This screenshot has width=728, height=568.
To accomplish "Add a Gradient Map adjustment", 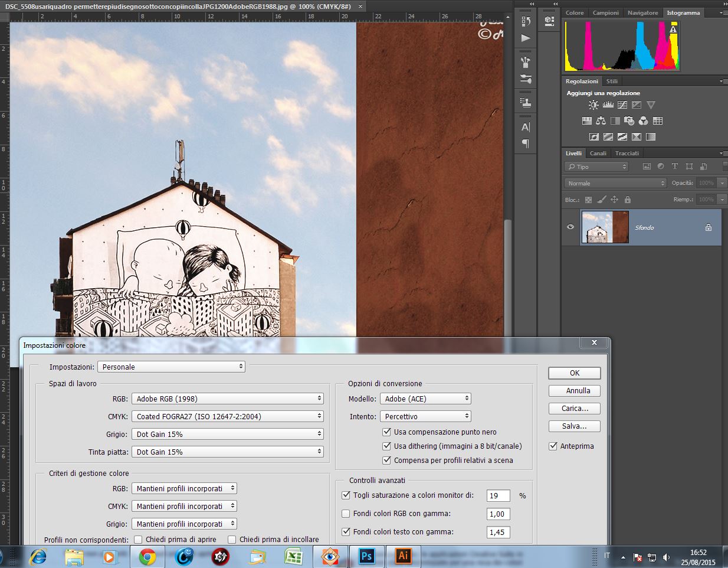I will 651,137.
